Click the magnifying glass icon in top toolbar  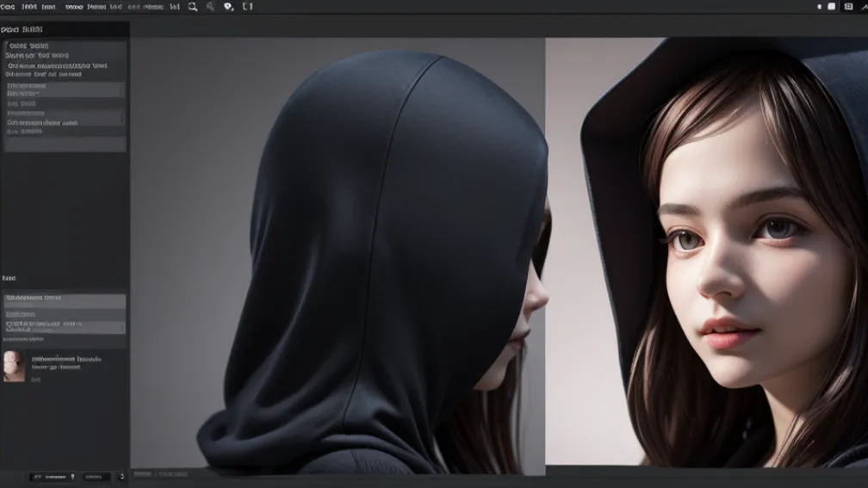tap(192, 7)
